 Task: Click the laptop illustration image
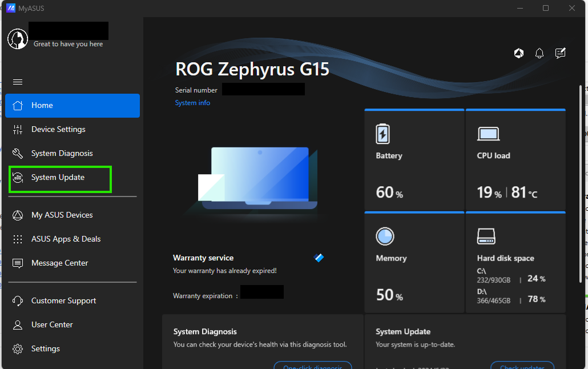coord(258,179)
